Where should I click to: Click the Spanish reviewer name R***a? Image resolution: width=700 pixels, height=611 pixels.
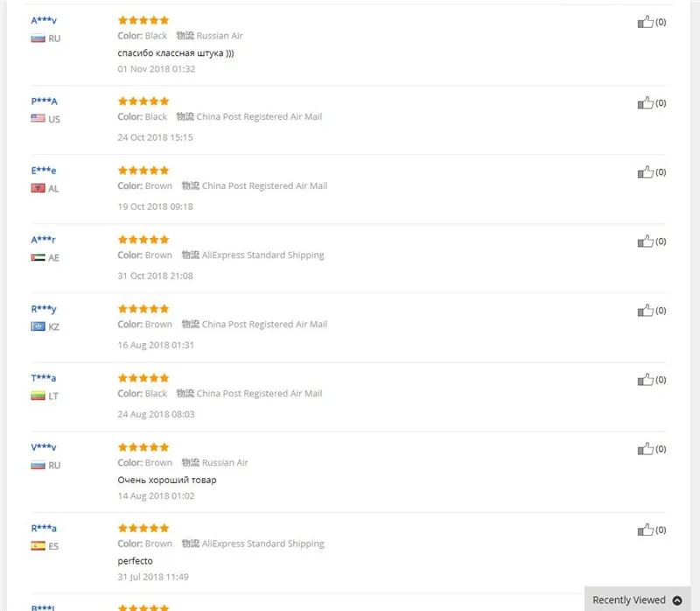(x=44, y=529)
